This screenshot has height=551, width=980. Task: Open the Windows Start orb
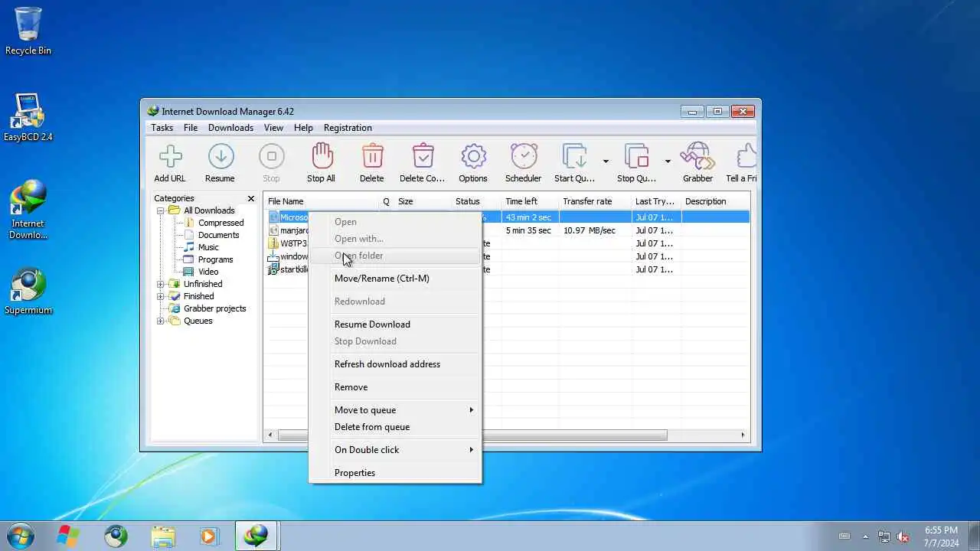point(21,536)
